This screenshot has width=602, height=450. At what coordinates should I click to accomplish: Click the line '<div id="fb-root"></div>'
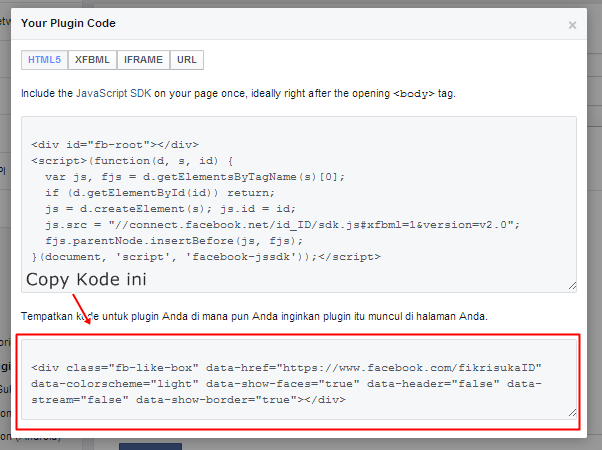click(115, 145)
